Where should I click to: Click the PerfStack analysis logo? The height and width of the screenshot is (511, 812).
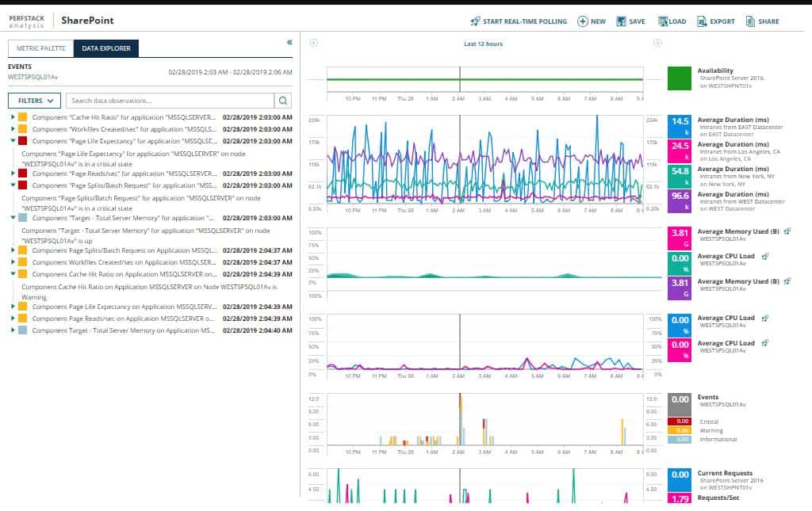click(26, 21)
